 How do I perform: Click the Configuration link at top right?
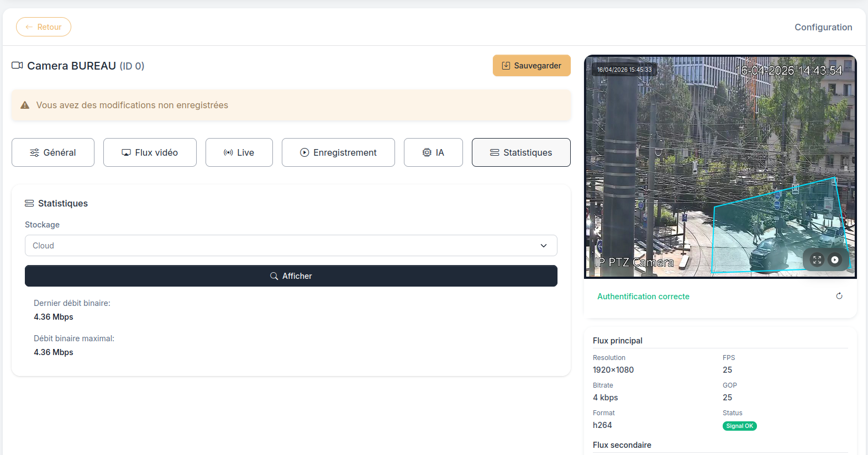823,27
